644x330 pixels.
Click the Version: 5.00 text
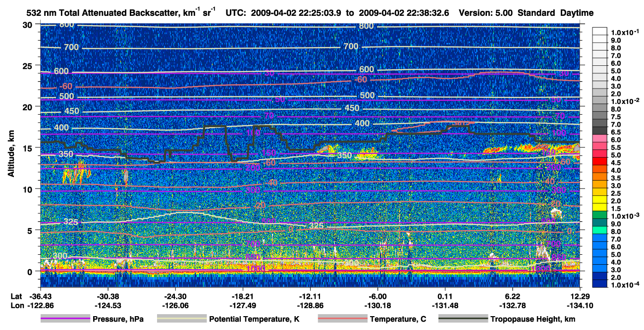pyautogui.click(x=486, y=13)
